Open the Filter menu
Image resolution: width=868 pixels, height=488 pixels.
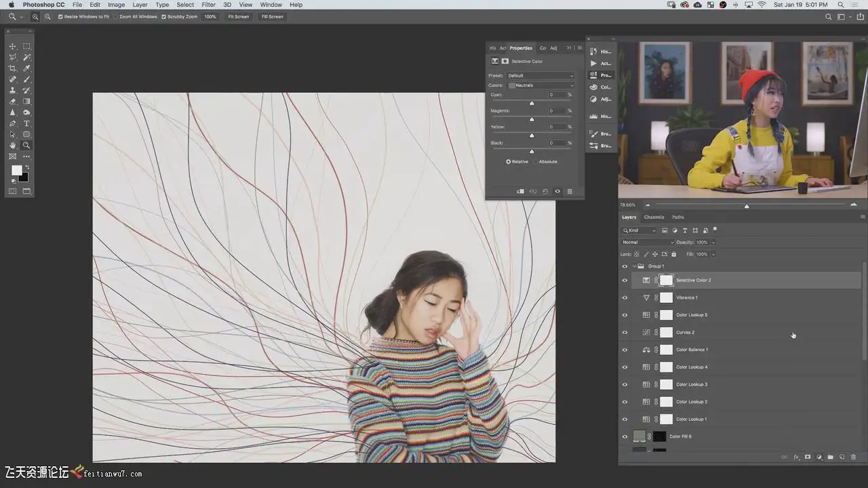pyautogui.click(x=209, y=5)
